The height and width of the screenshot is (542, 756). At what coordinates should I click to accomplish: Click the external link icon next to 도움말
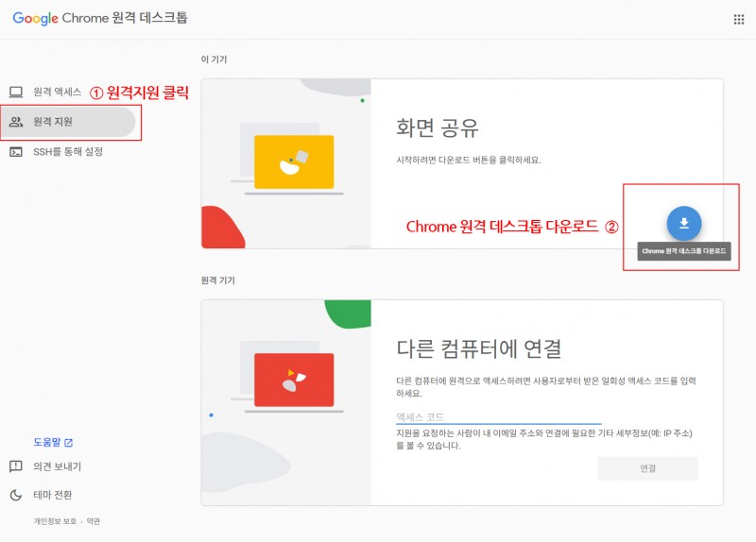tap(69, 442)
